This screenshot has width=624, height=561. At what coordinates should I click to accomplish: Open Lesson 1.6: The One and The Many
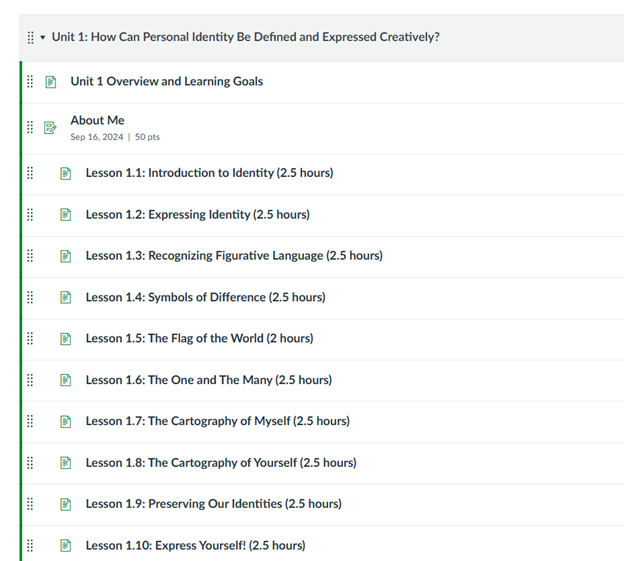coord(208,380)
